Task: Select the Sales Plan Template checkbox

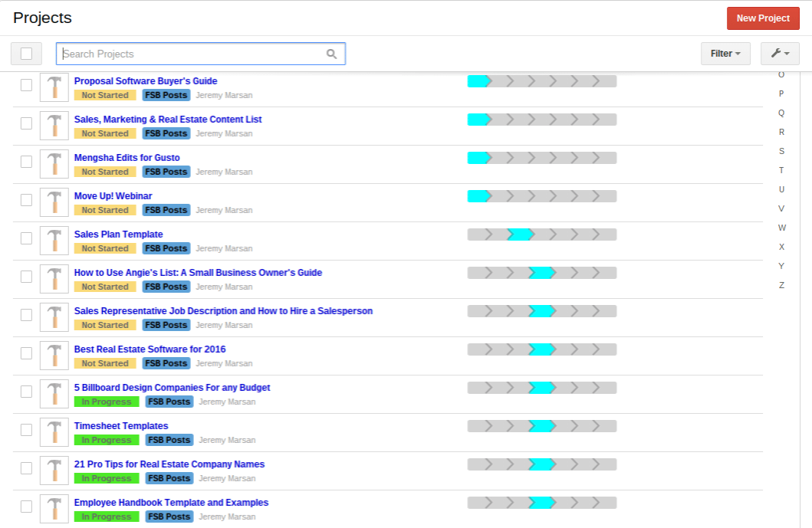Action: (26, 238)
